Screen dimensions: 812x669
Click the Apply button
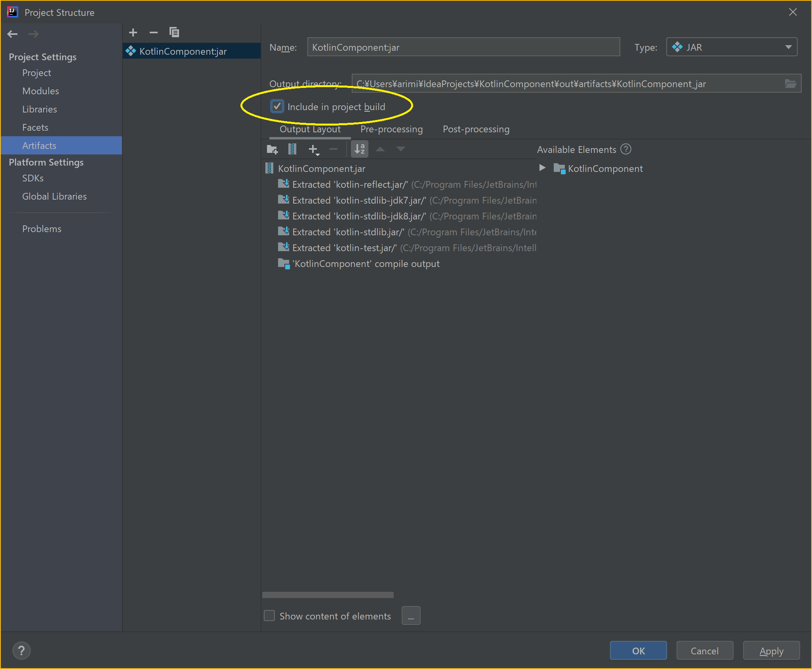(x=771, y=651)
